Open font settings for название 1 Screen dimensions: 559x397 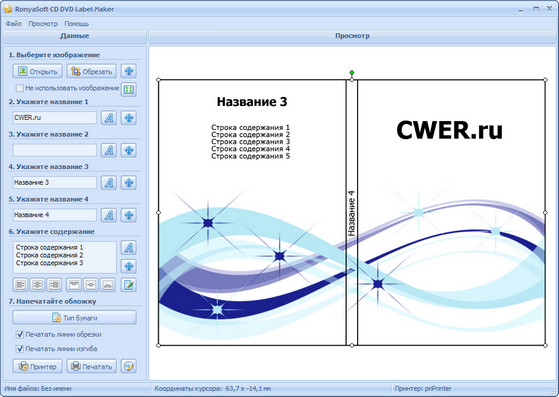click(x=109, y=118)
